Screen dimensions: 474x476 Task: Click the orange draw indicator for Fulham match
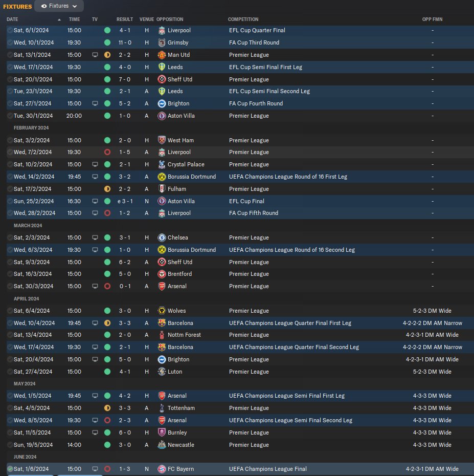point(107,189)
